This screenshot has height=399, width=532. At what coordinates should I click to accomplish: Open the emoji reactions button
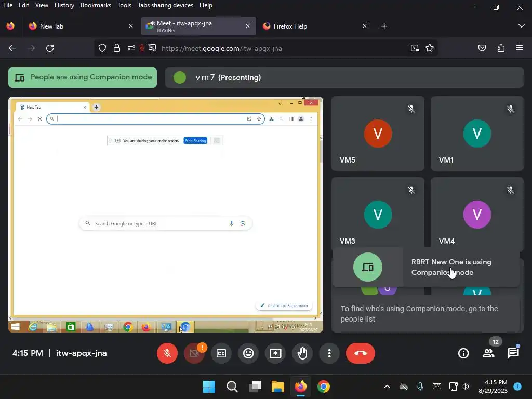coord(248,353)
